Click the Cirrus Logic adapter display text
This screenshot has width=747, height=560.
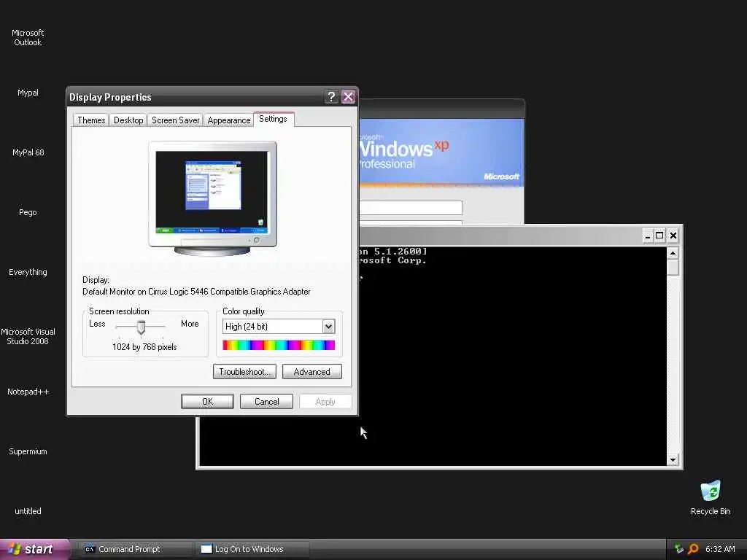click(x=196, y=292)
